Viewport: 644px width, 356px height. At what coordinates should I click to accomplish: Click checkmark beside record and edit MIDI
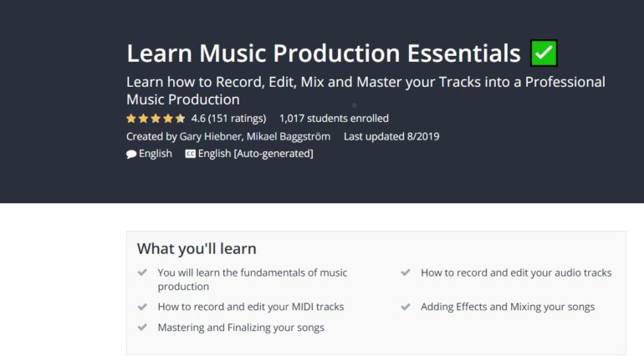click(143, 307)
